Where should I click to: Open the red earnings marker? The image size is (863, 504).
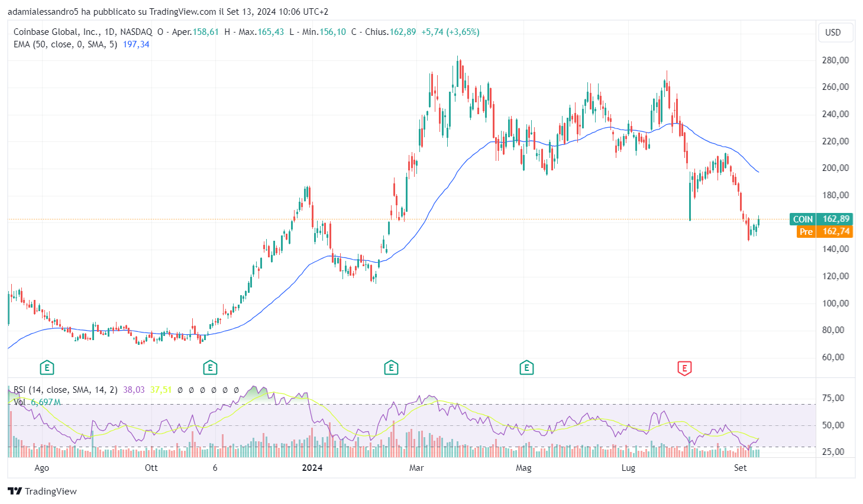click(684, 368)
